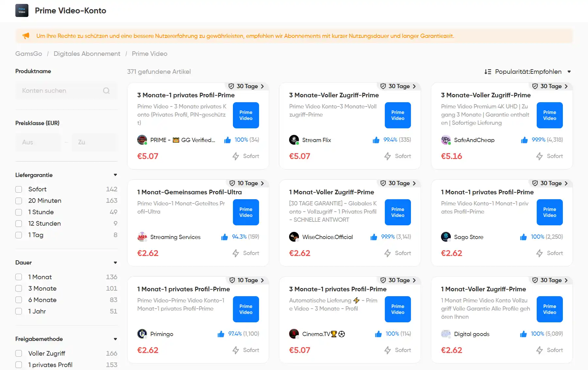Click the orange megaphone announcement icon
The width and height of the screenshot is (588, 370).
point(26,36)
